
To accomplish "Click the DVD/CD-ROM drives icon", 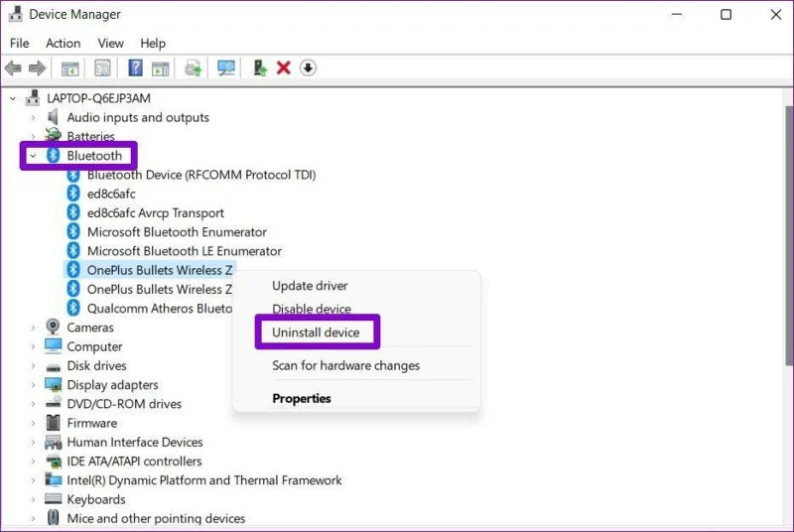I will tap(53, 403).
